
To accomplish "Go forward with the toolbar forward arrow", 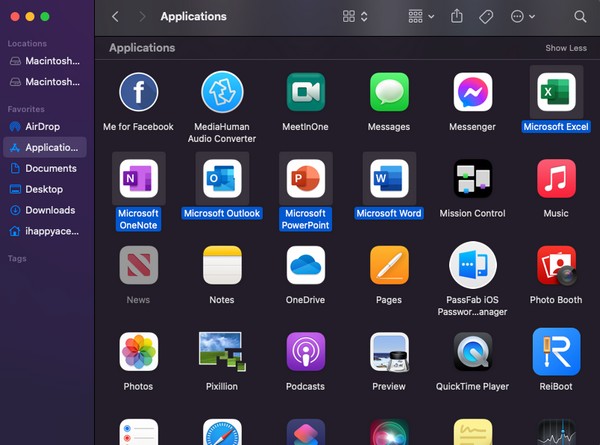I will (142, 16).
